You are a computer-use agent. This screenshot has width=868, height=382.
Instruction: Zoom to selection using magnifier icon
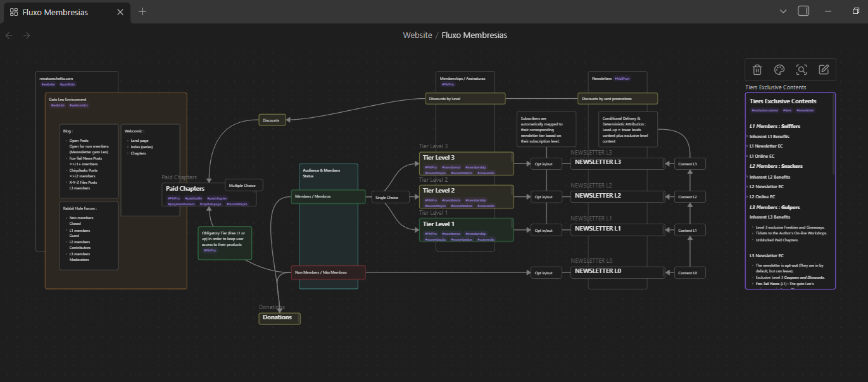tap(802, 70)
